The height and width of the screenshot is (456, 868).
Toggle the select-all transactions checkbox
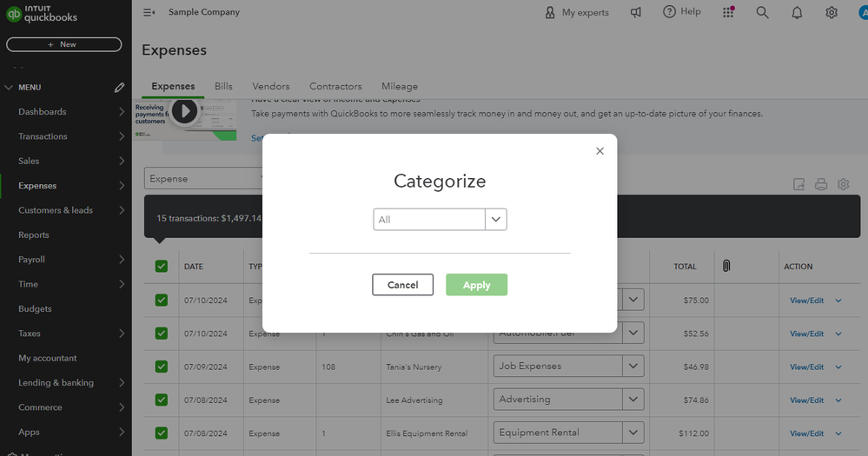(x=161, y=267)
